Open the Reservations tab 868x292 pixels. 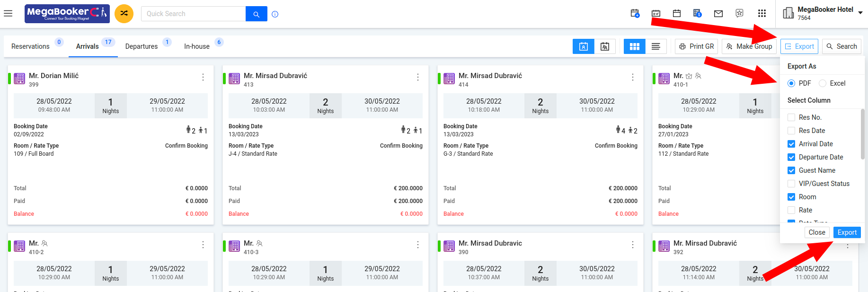point(30,46)
